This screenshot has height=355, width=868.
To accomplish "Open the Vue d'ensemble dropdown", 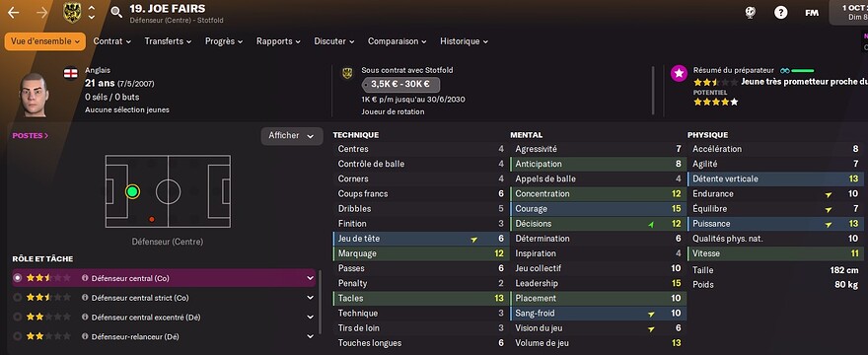I will coord(45,41).
